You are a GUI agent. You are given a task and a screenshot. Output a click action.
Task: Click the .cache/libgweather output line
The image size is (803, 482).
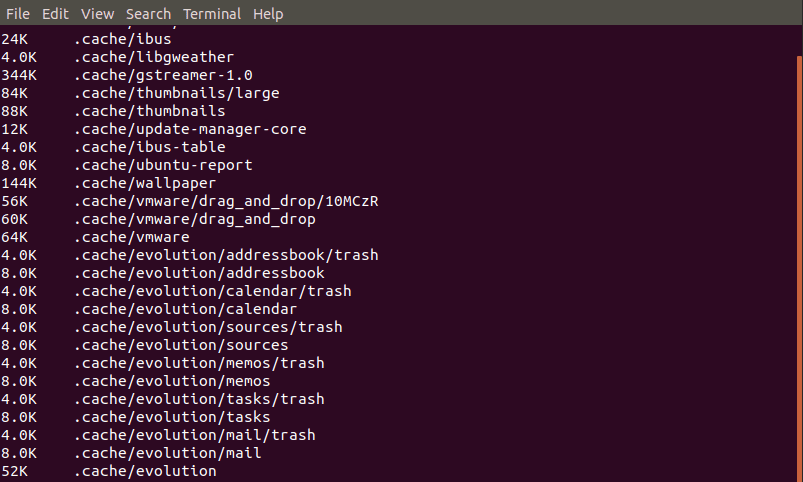(117, 57)
